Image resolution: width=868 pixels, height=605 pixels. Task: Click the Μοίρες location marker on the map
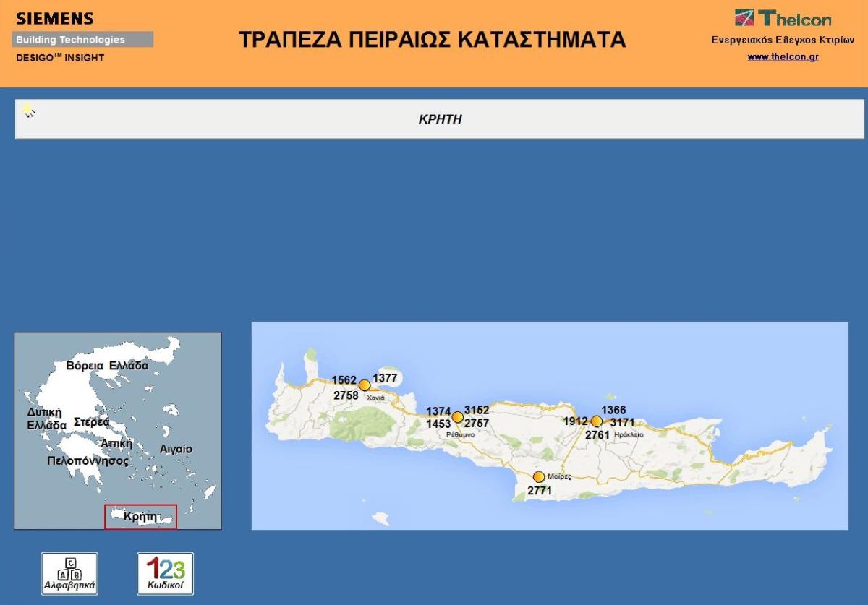[x=538, y=477]
